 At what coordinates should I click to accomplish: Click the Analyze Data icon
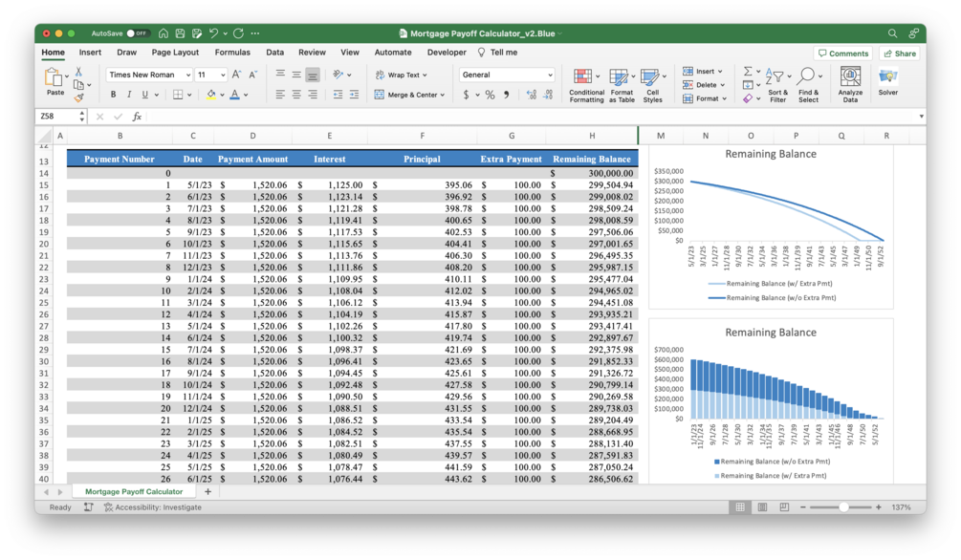850,76
